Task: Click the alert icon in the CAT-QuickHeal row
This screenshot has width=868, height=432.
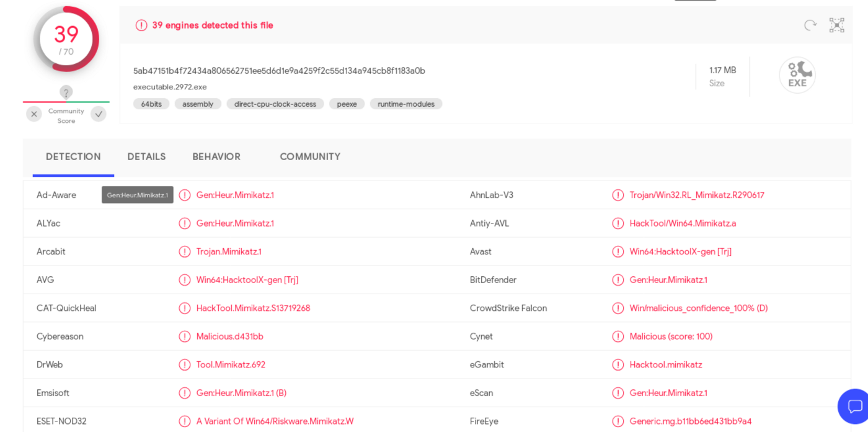Action: (x=185, y=308)
